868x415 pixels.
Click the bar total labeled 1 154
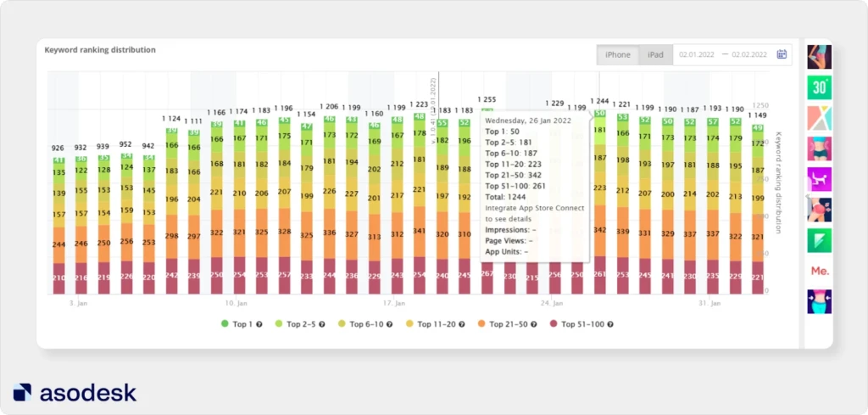click(x=307, y=114)
